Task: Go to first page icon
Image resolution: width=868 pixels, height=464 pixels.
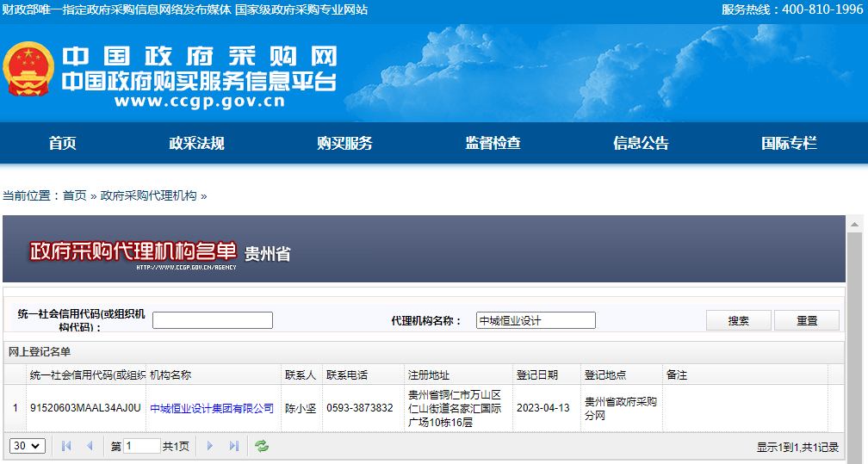Action: coord(66,446)
